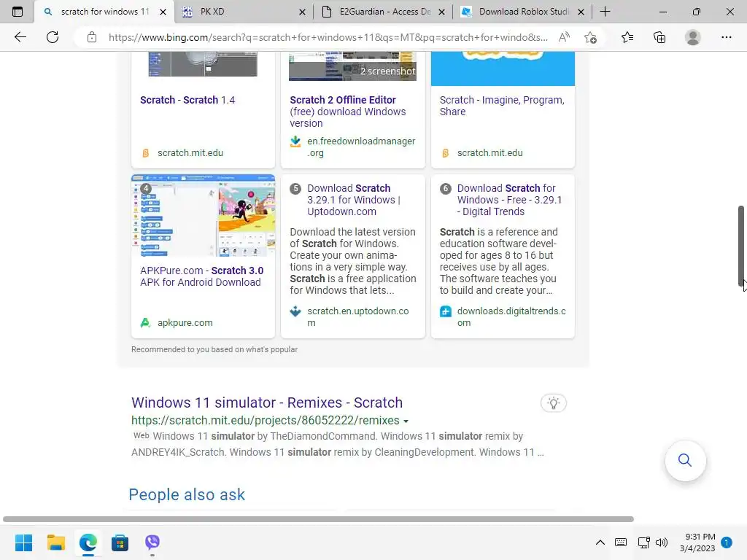Open the network status tray icon
This screenshot has height=560, width=747.
point(643,542)
